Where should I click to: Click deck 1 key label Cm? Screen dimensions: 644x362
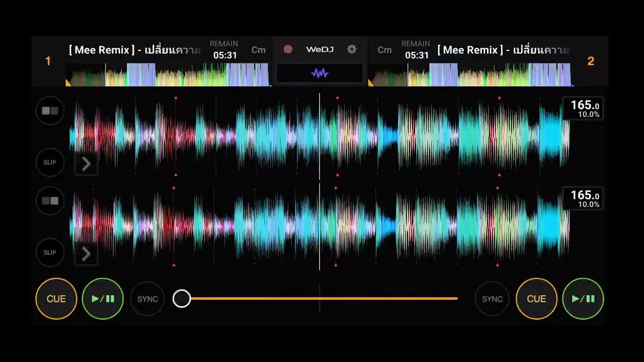[x=259, y=50]
